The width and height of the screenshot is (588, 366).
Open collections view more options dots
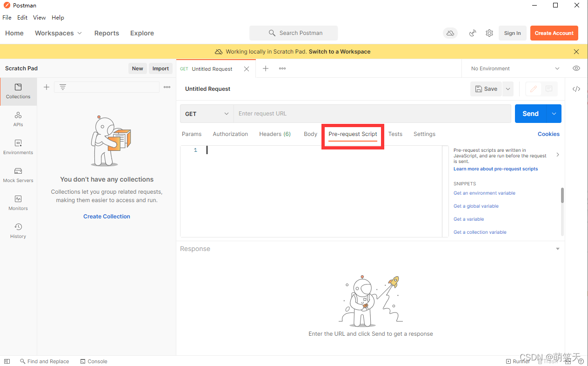167,87
